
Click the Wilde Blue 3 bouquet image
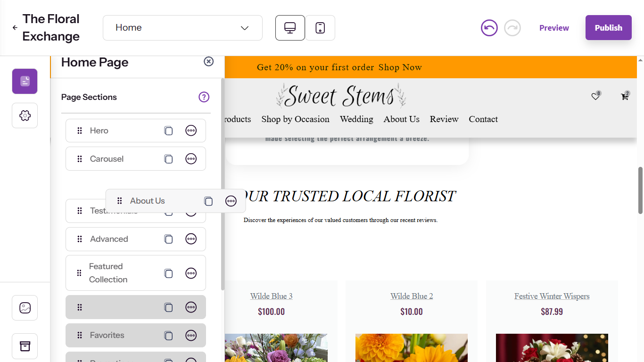(276, 348)
